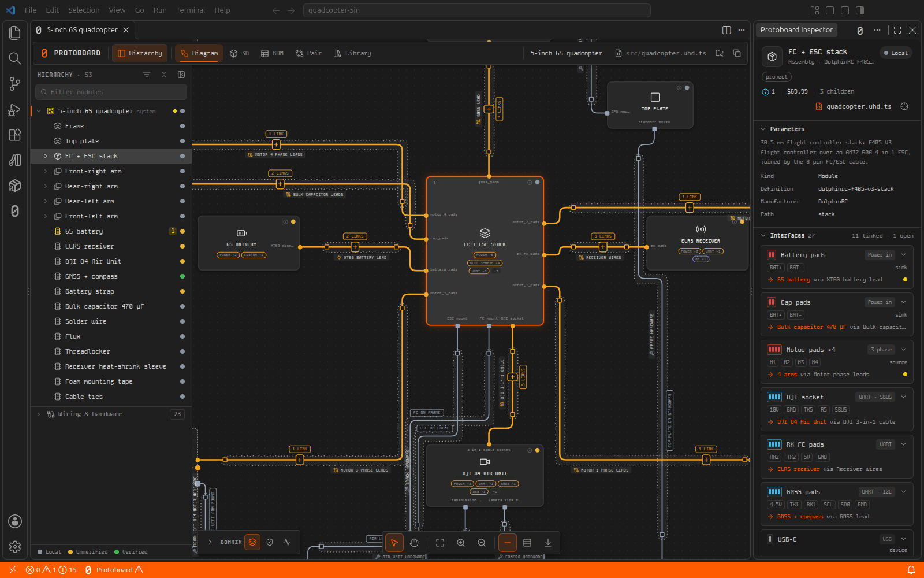The width and height of the screenshot is (924, 578).
Task: Zoom in on the diagram
Action: pos(461,543)
